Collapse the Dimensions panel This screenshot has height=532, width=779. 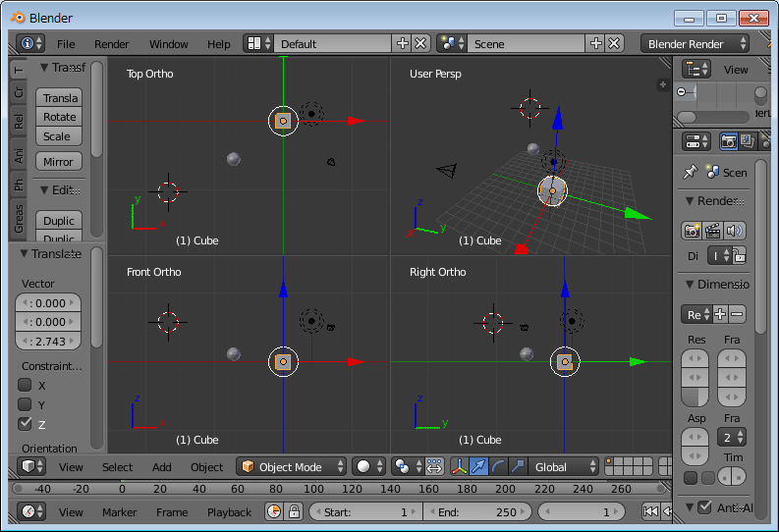coord(690,285)
